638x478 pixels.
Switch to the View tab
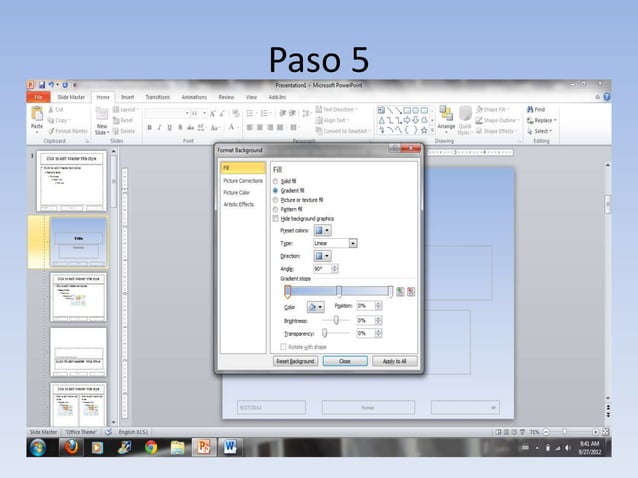click(251, 97)
